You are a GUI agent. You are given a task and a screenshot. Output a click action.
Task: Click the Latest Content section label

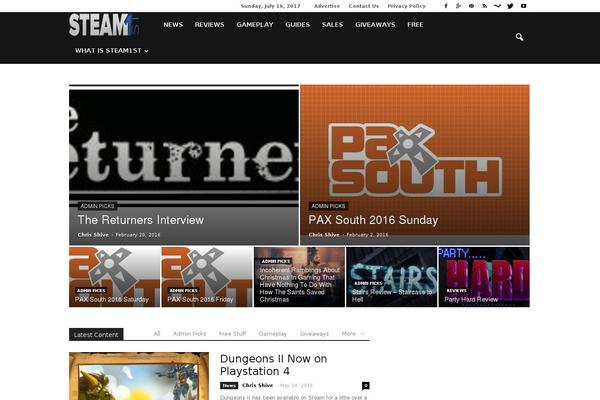click(96, 335)
